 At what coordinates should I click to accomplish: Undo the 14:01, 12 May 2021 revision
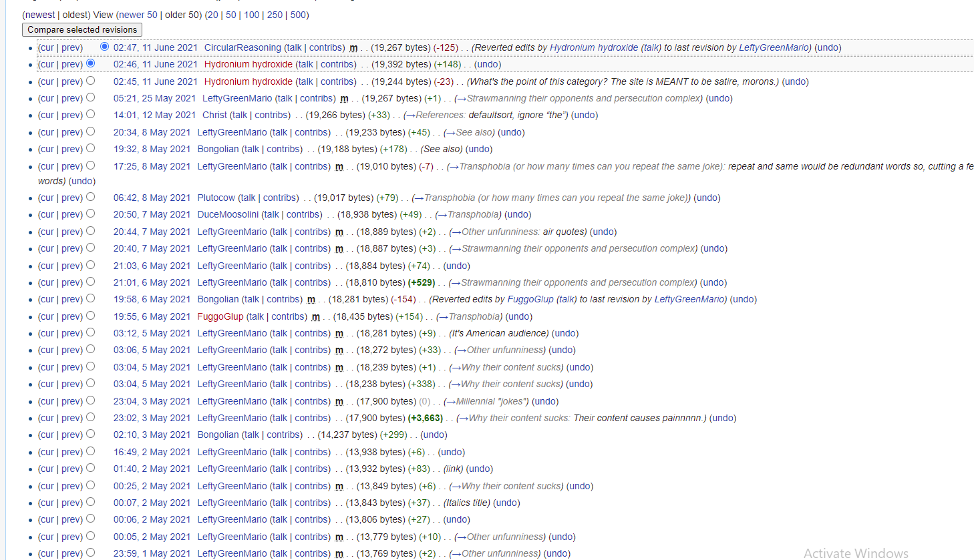pyautogui.click(x=585, y=115)
